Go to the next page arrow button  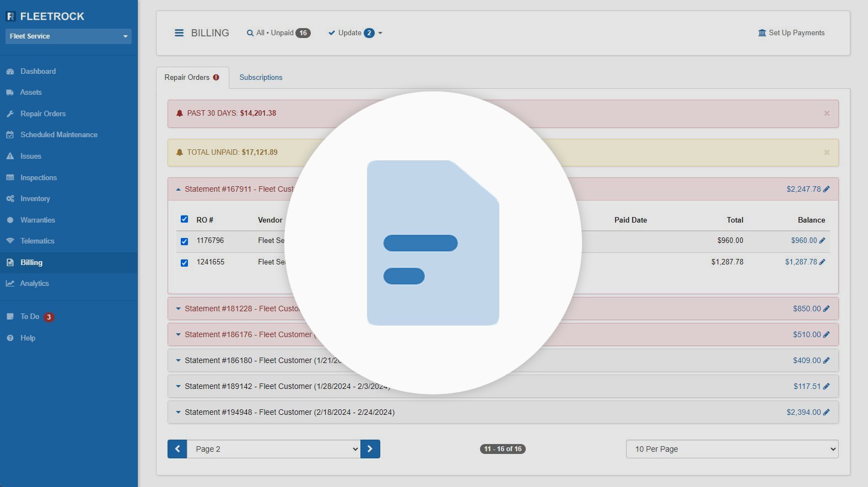click(x=370, y=449)
